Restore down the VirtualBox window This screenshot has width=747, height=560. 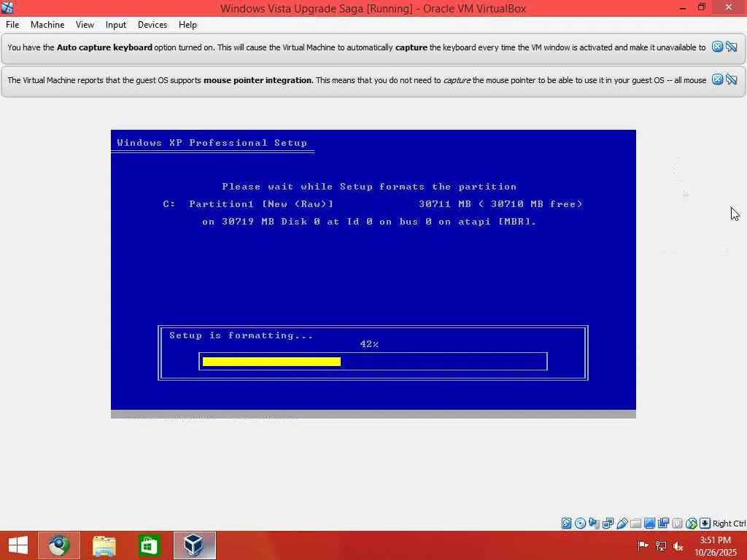702,7
